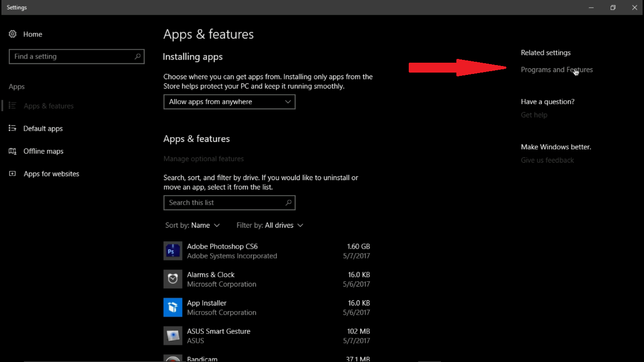The image size is (644, 362).
Task: Select the ASUS Smart Gesture name
Action: click(219, 331)
